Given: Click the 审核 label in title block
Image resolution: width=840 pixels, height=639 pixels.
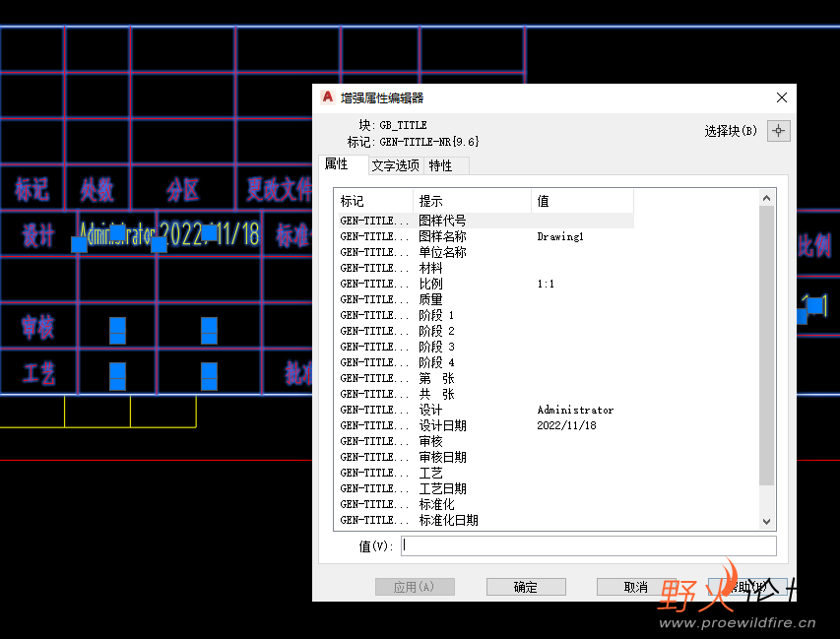Looking at the screenshot, I should coord(38,327).
